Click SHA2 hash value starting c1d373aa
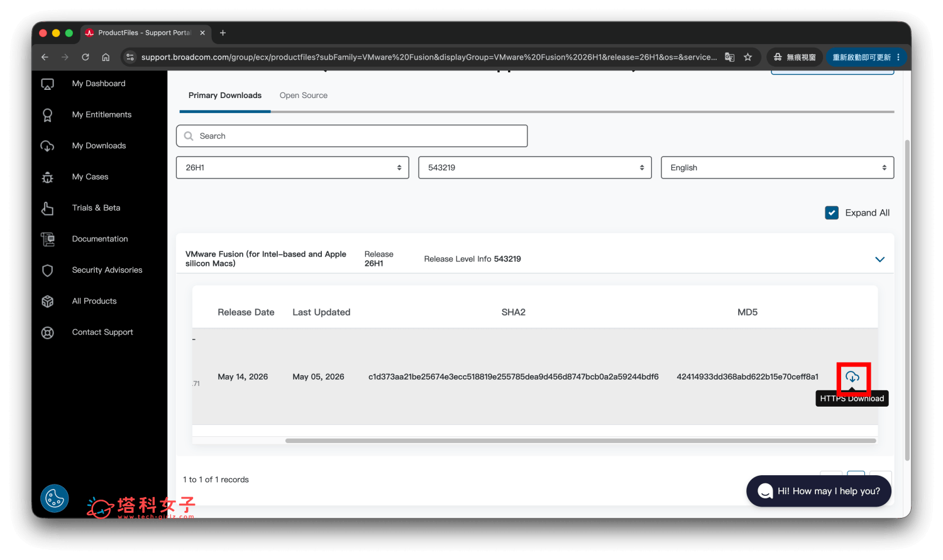This screenshot has height=560, width=943. [514, 377]
